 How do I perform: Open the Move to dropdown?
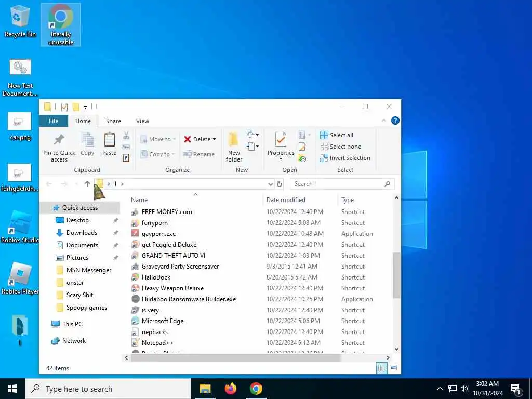point(158,139)
